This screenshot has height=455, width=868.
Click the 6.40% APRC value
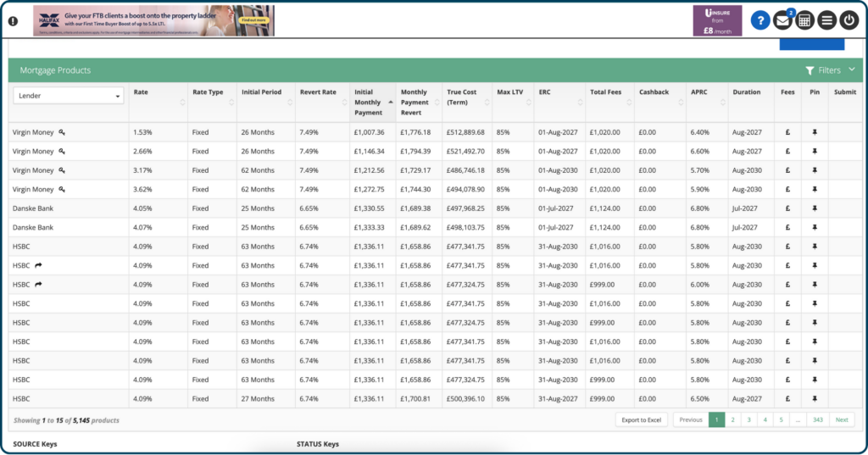[699, 132]
